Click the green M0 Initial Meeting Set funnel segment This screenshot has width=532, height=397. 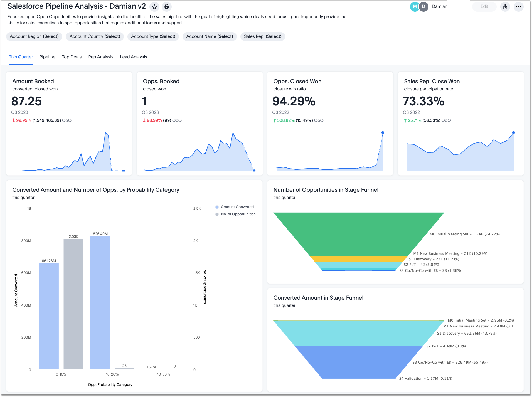[x=359, y=234]
